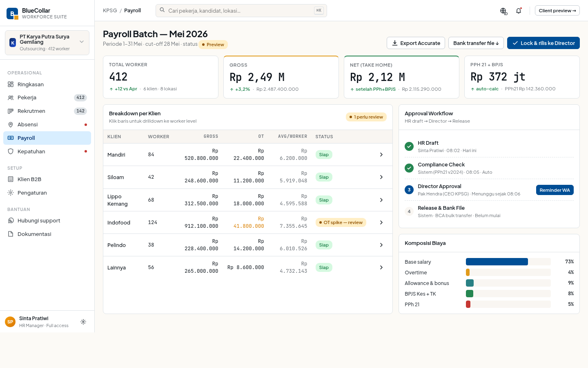Select Kepatuhan menu item
The height and width of the screenshot is (368, 588).
coord(47,151)
